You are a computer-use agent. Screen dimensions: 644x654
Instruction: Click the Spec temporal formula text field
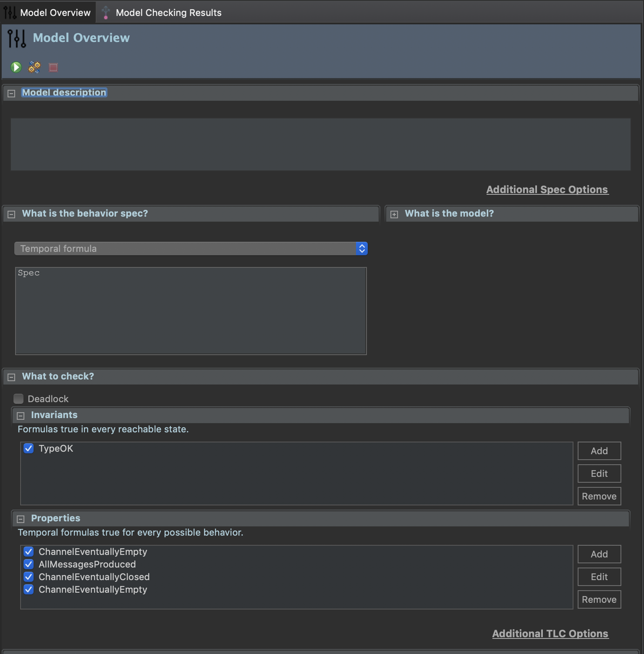pos(191,311)
